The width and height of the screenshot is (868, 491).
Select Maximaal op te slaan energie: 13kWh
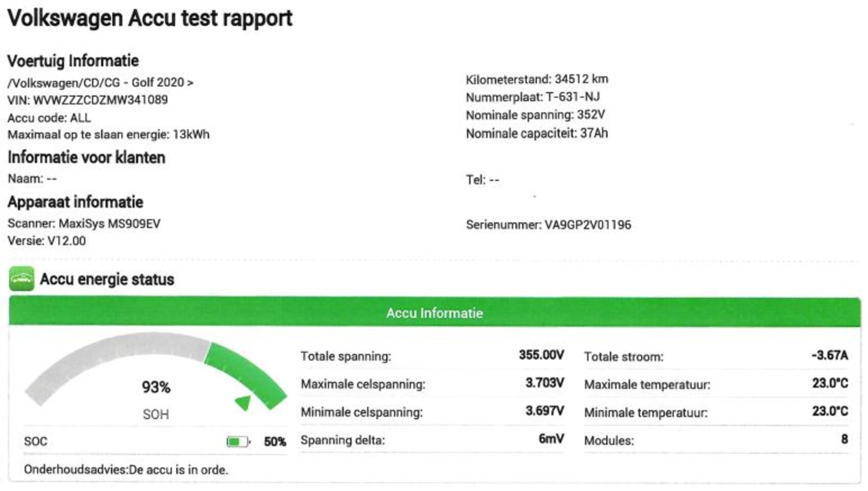pyautogui.click(x=108, y=135)
